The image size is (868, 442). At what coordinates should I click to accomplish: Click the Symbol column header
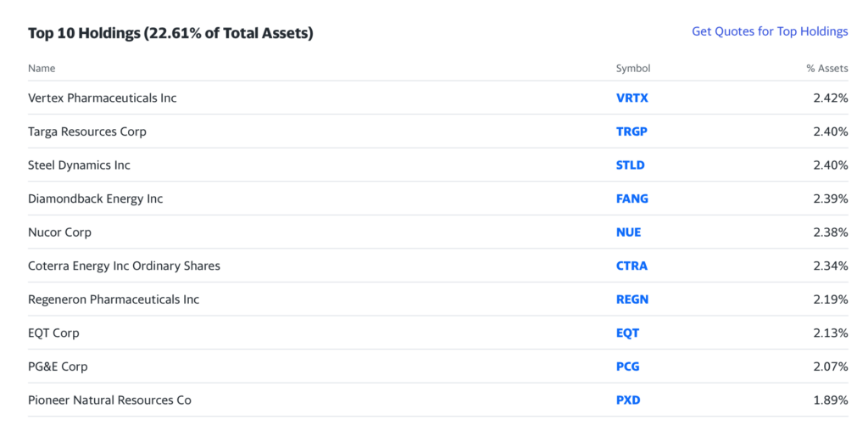pos(632,68)
